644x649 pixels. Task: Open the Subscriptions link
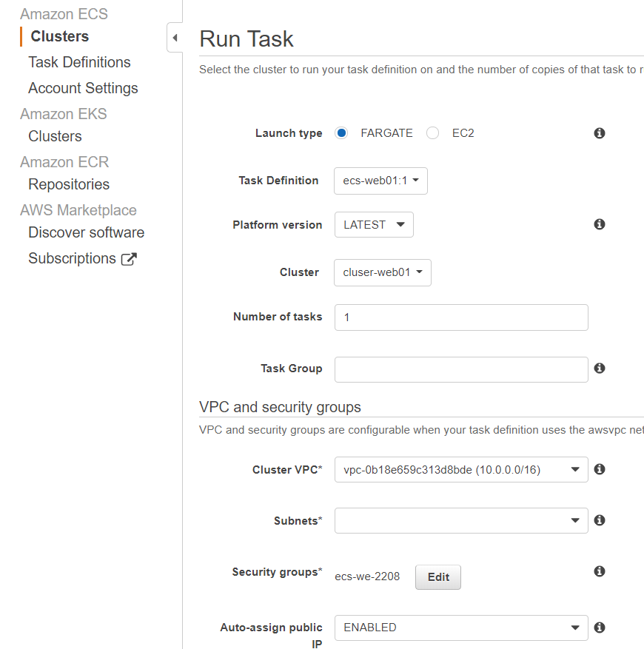[72, 258]
